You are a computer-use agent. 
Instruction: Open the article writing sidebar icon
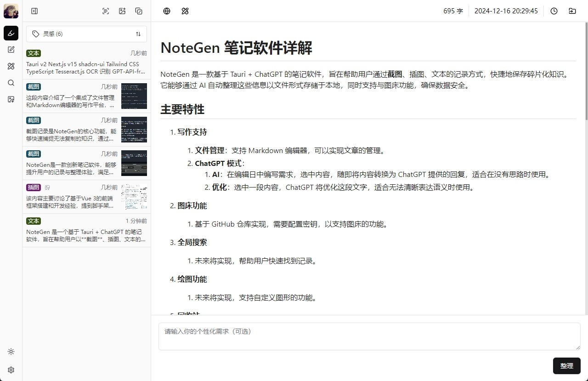[x=11, y=50]
